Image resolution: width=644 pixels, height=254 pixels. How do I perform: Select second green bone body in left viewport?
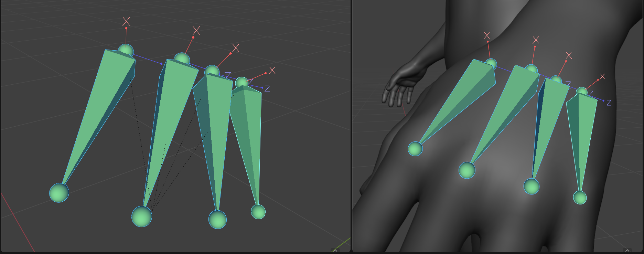click(172, 114)
